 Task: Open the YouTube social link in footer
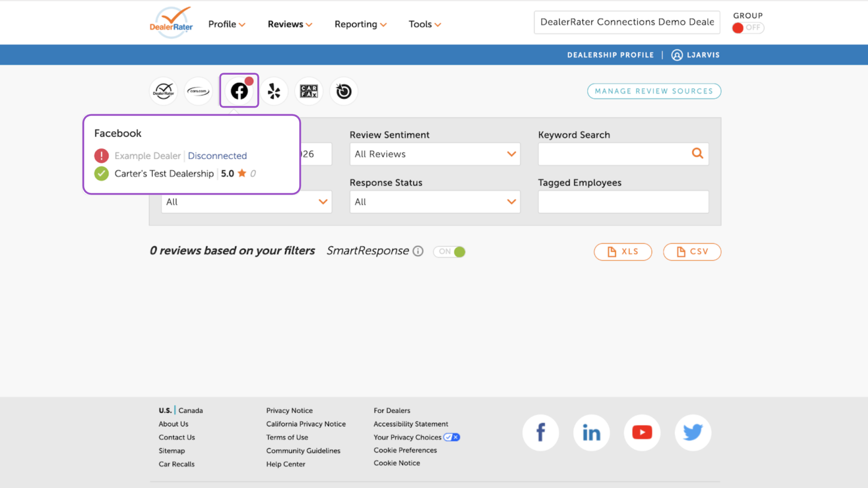642,432
